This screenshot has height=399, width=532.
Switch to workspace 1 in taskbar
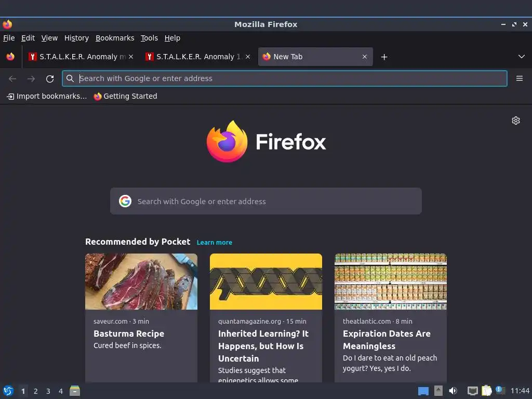click(23, 391)
